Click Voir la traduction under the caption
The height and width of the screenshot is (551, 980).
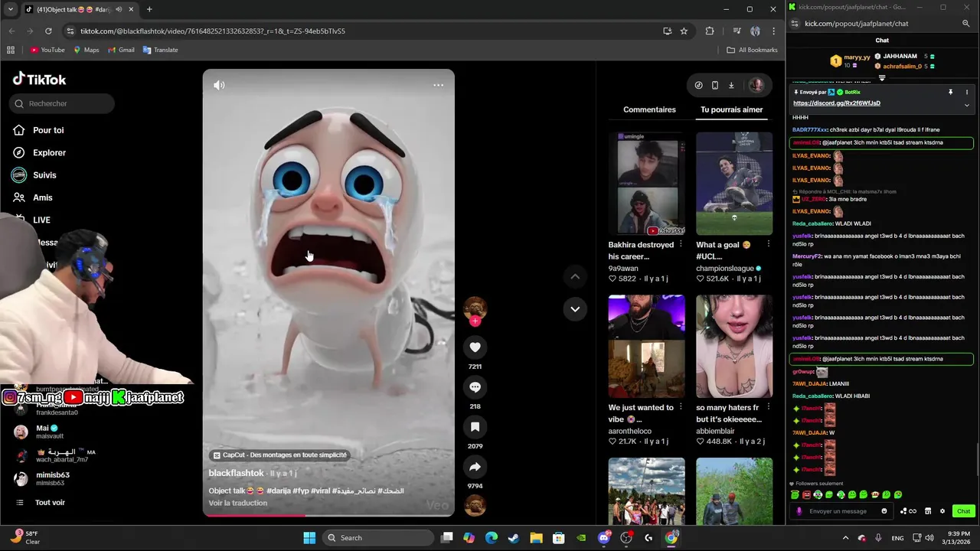[238, 503]
